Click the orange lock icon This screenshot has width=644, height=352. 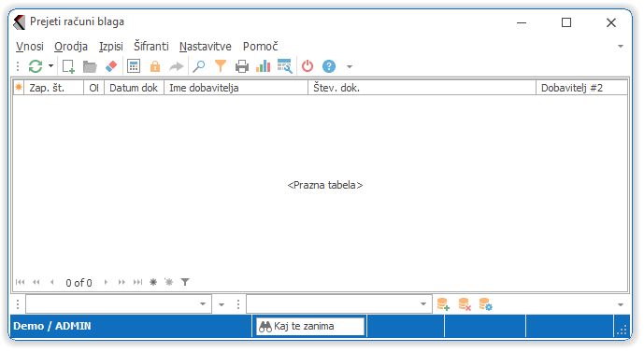[x=155, y=66]
